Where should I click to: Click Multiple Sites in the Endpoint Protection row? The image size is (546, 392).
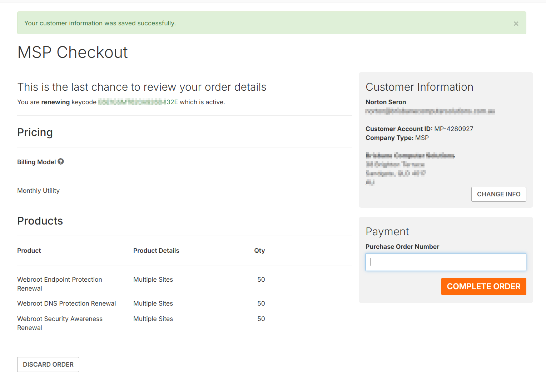153,280
